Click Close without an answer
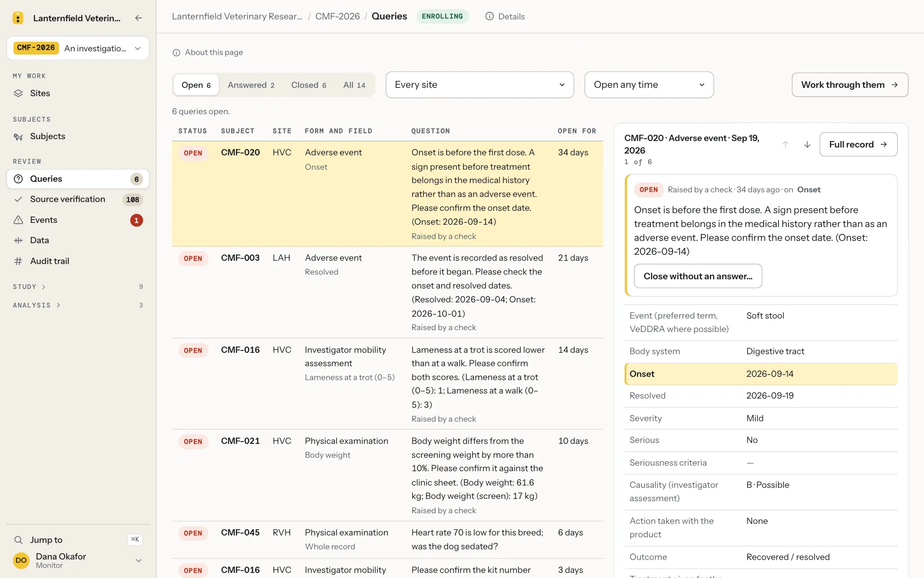This screenshot has height=578, width=924. coord(698,276)
